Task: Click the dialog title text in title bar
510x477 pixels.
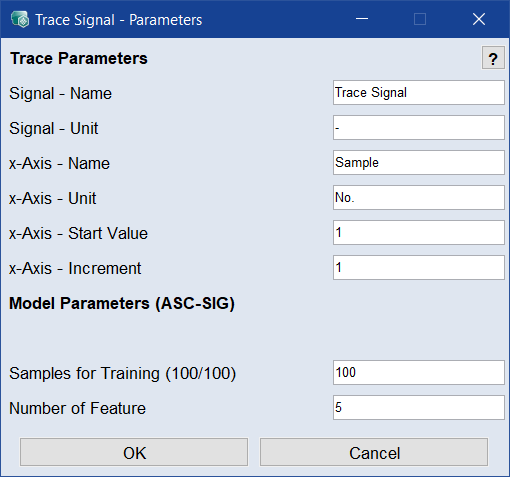Action: (x=119, y=20)
